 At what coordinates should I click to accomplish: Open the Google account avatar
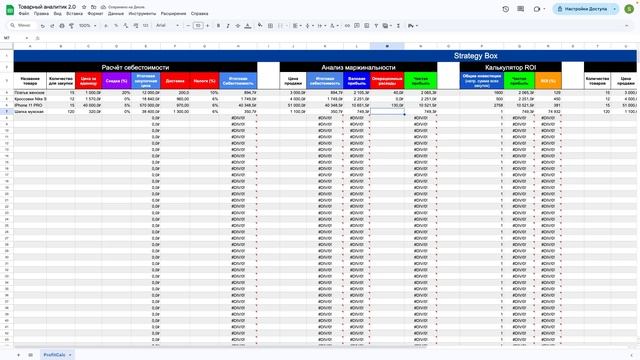629,9
